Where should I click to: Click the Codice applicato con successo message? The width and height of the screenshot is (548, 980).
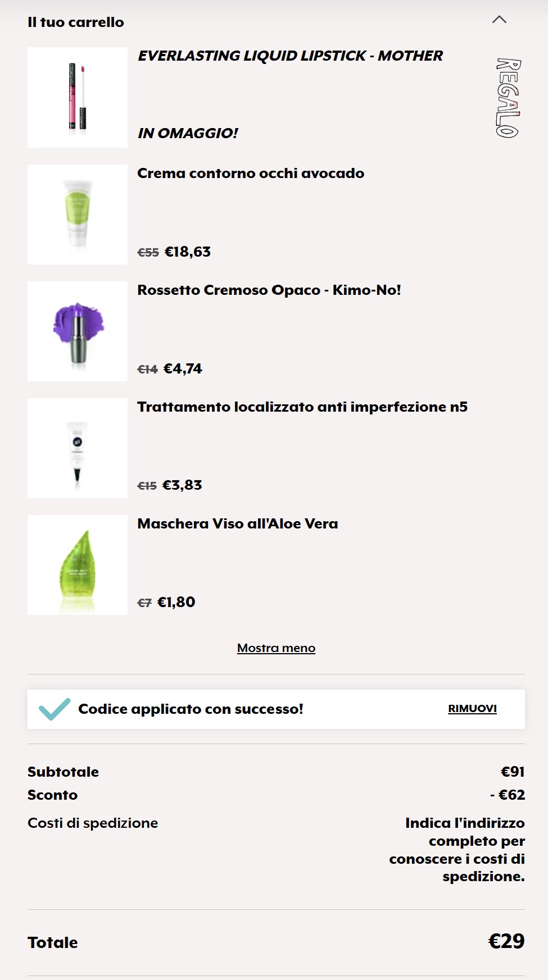tap(191, 709)
